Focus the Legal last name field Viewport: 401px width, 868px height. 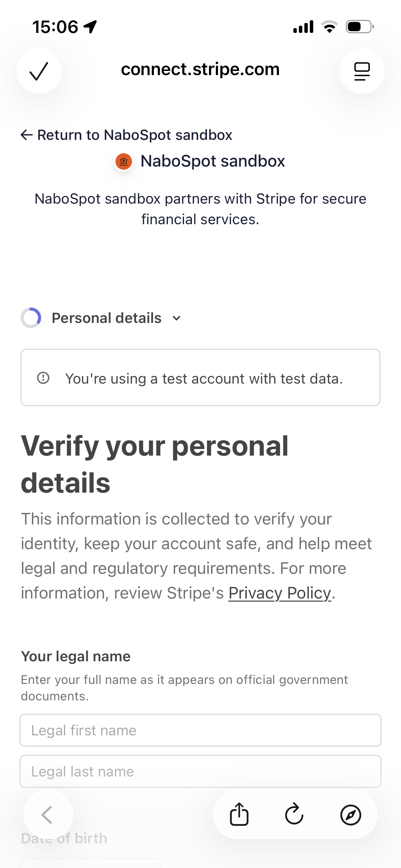200,771
